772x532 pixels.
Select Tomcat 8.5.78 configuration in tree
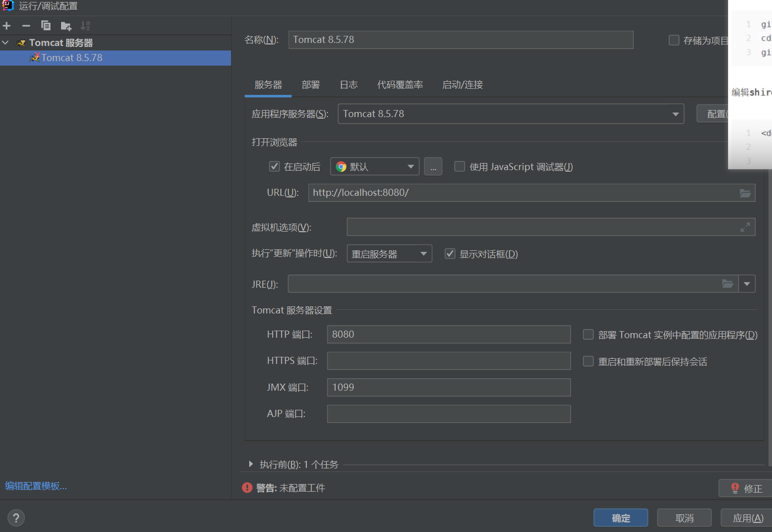pyautogui.click(x=116, y=58)
